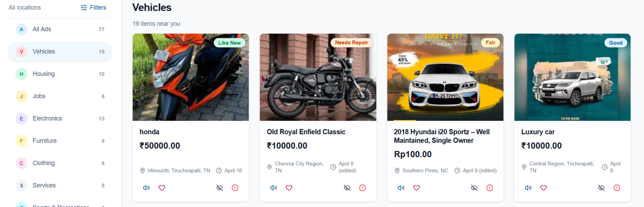Select the Housing category
Viewport: 644px width, 207px height.
coord(60,74)
